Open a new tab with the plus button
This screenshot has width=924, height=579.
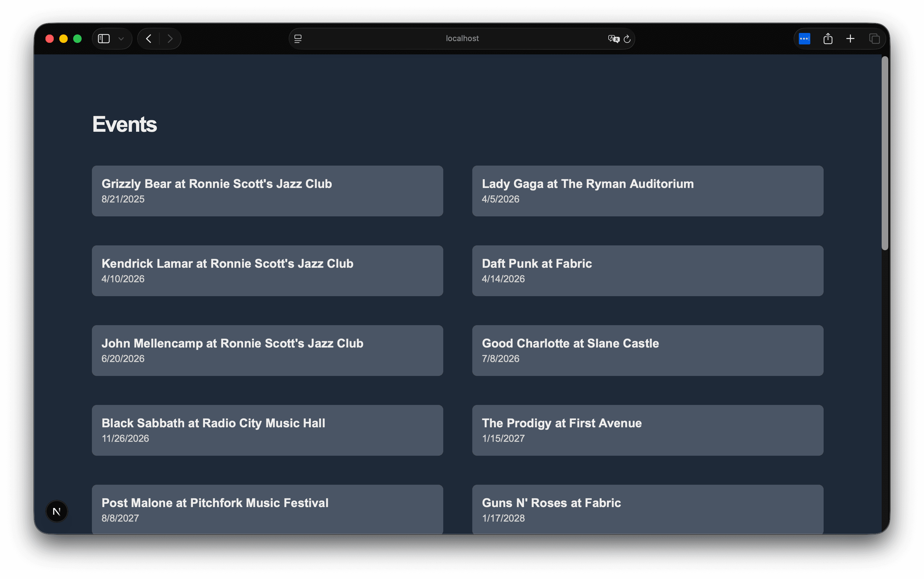pos(850,39)
